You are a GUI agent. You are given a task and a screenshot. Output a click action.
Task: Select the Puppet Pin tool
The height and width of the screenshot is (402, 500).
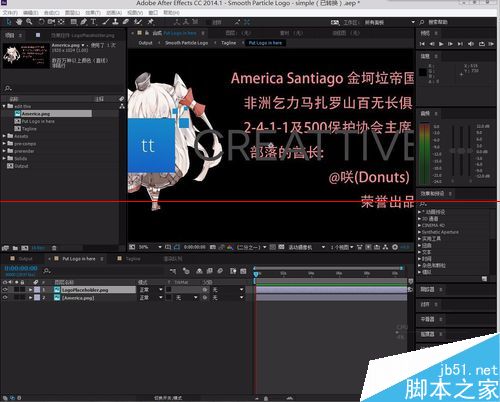(x=151, y=22)
